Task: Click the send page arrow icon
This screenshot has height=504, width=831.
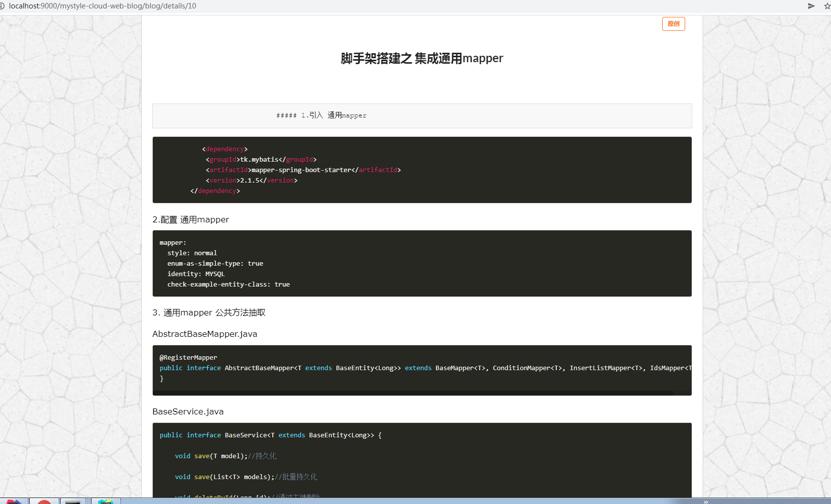Action: click(811, 6)
